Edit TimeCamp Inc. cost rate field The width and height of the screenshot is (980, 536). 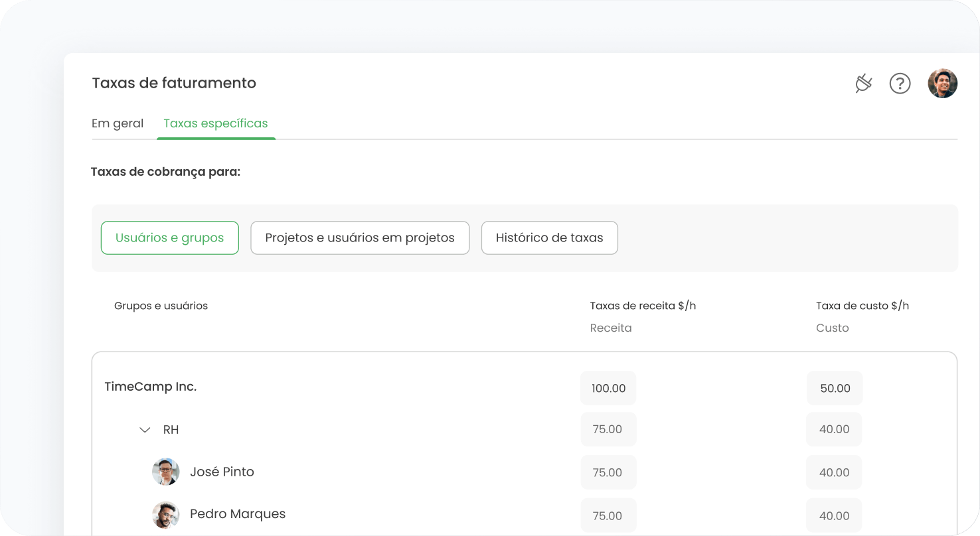click(835, 388)
